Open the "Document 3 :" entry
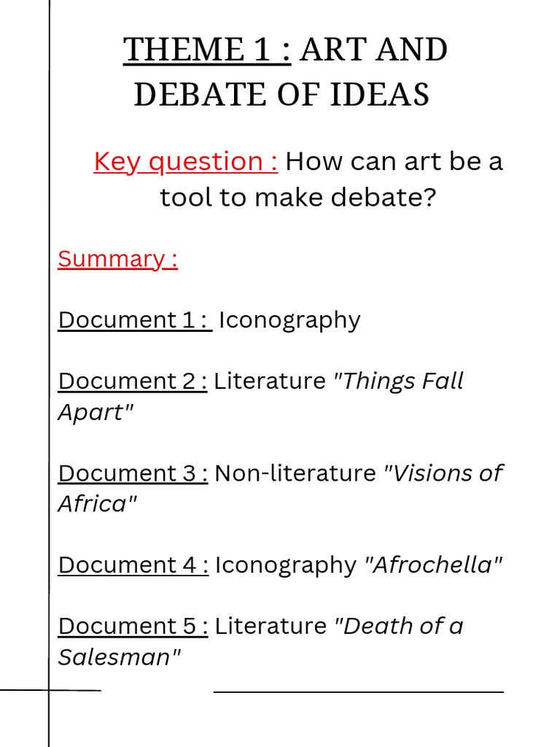The height and width of the screenshot is (747, 560). (133, 473)
